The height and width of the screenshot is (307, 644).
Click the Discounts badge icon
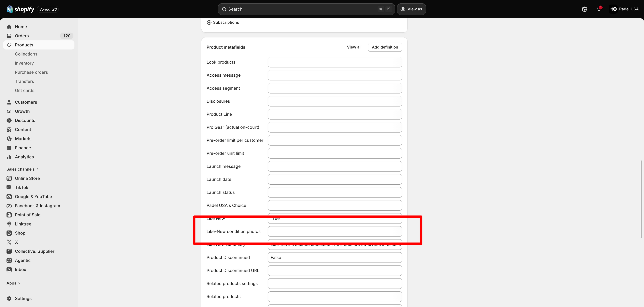click(9, 120)
